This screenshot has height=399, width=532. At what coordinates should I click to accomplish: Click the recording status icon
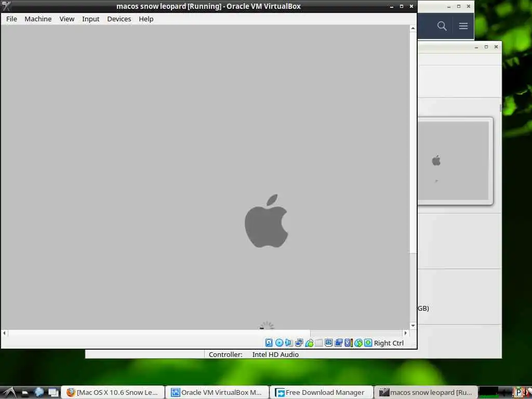click(x=338, y=343)
